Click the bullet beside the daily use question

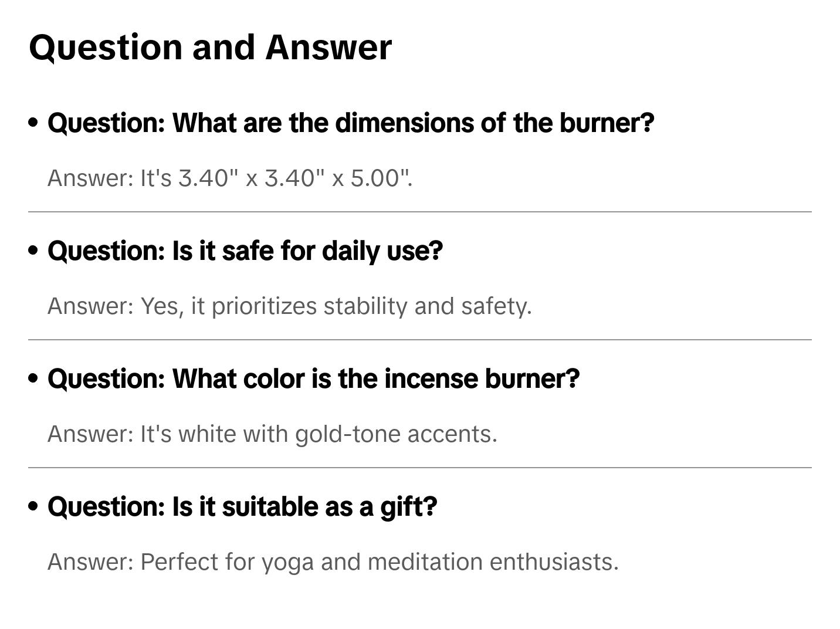[x=33, y=251]
